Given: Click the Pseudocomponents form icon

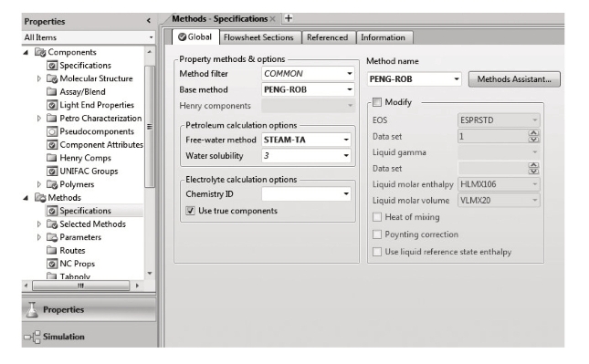Looking at the screenshot, I should click(x=52, y=131).
